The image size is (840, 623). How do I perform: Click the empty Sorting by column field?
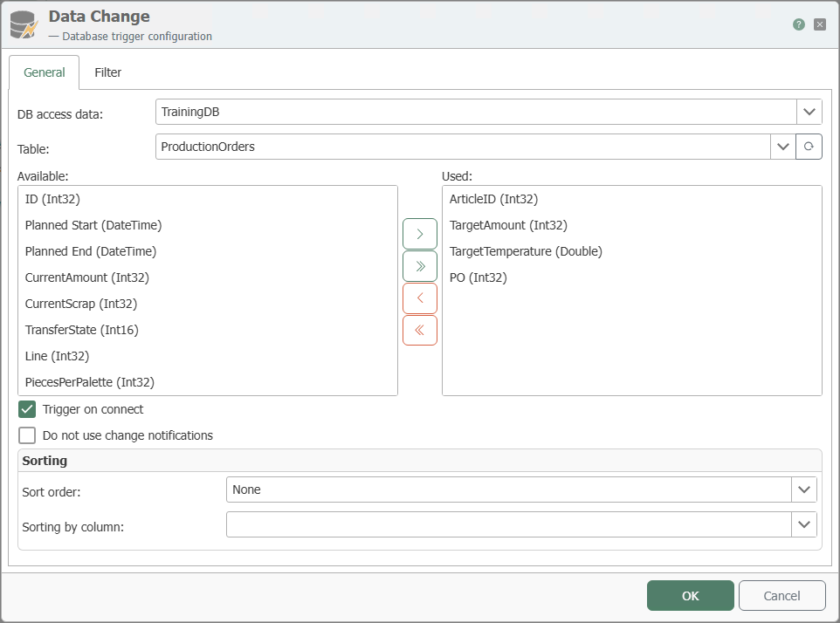pos(508,524)
